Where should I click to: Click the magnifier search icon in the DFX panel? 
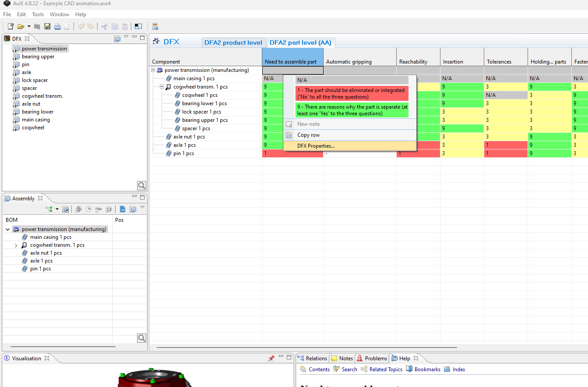(141, 185)
